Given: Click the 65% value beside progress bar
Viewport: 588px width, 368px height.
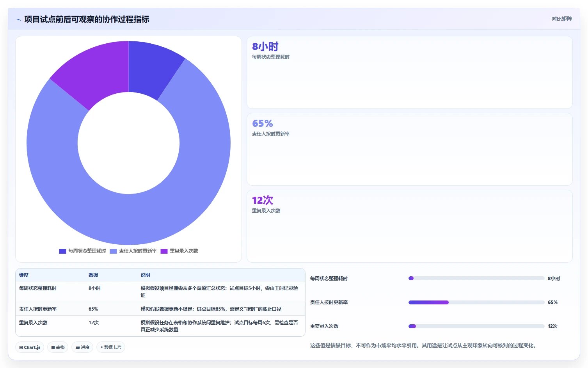Looking at the screenshot, I should [553, 302].
